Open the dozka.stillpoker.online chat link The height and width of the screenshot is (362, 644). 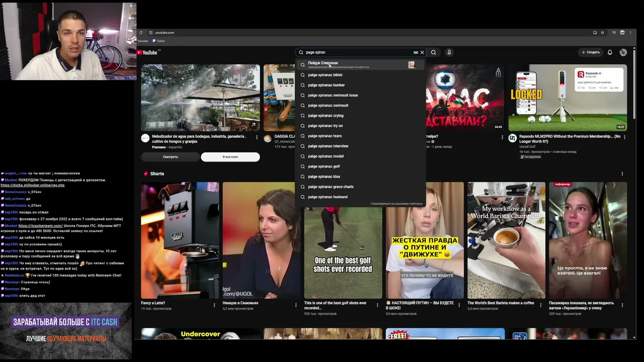33,185
